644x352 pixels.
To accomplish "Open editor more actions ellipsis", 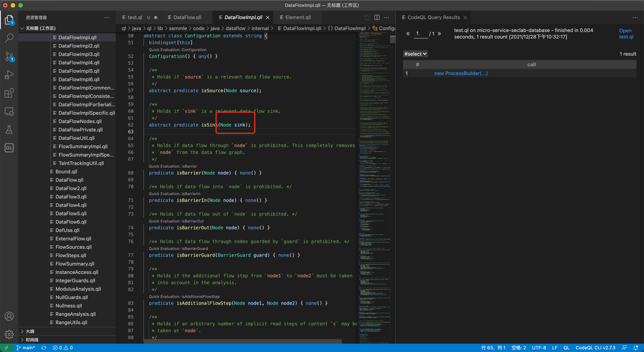I will point(387,17).
